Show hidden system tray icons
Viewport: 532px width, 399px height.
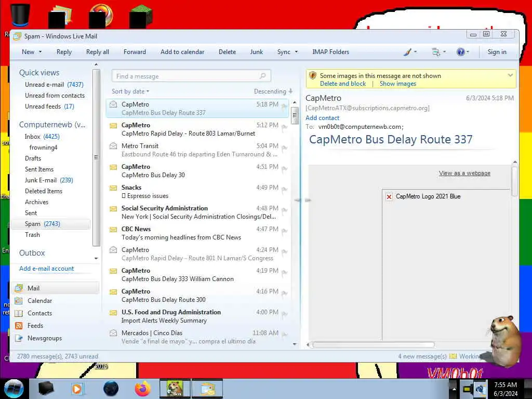pyautogui.click(x=454, y=389)
